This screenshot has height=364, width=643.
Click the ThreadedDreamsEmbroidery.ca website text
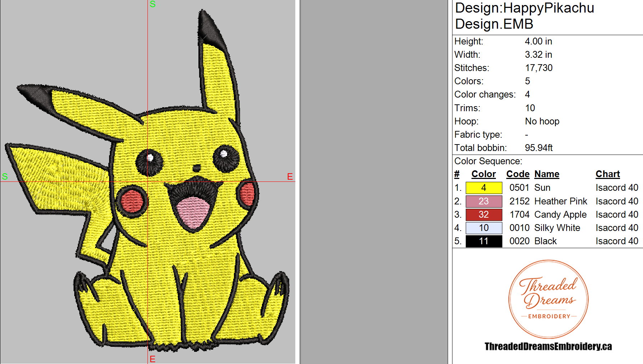click(548, 346)
